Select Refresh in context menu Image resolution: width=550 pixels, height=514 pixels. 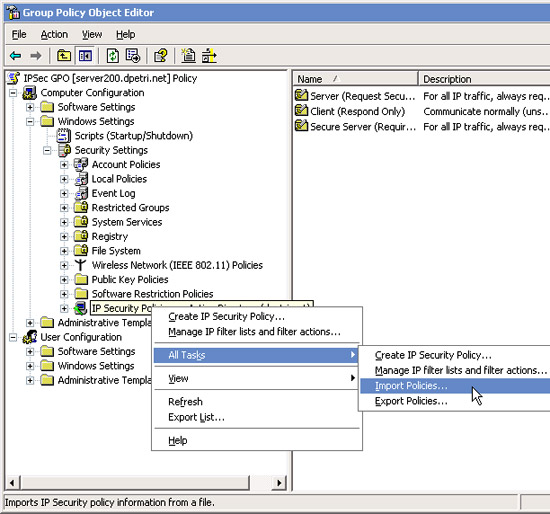pos(256,401)
